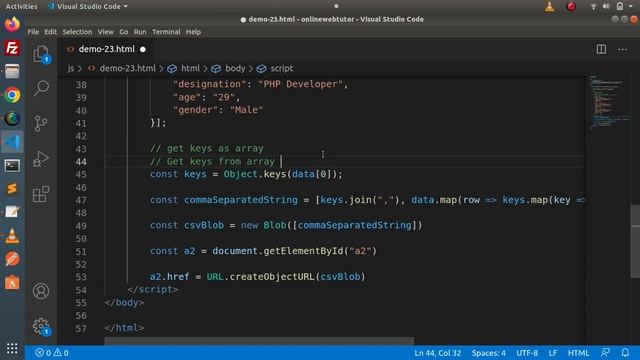Click getElementById on line 51
Viewport: 640px width, 360px height.
click(303, 251)
